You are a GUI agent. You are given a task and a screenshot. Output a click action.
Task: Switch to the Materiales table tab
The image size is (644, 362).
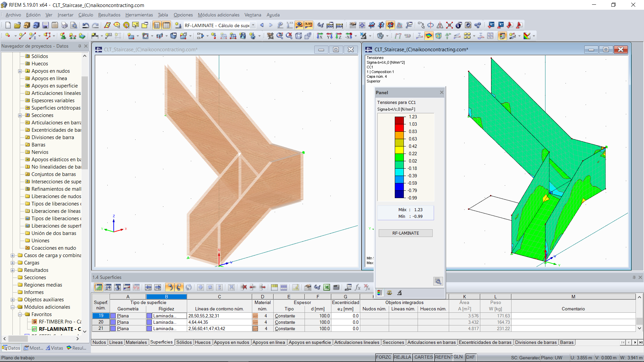[136, 342]
